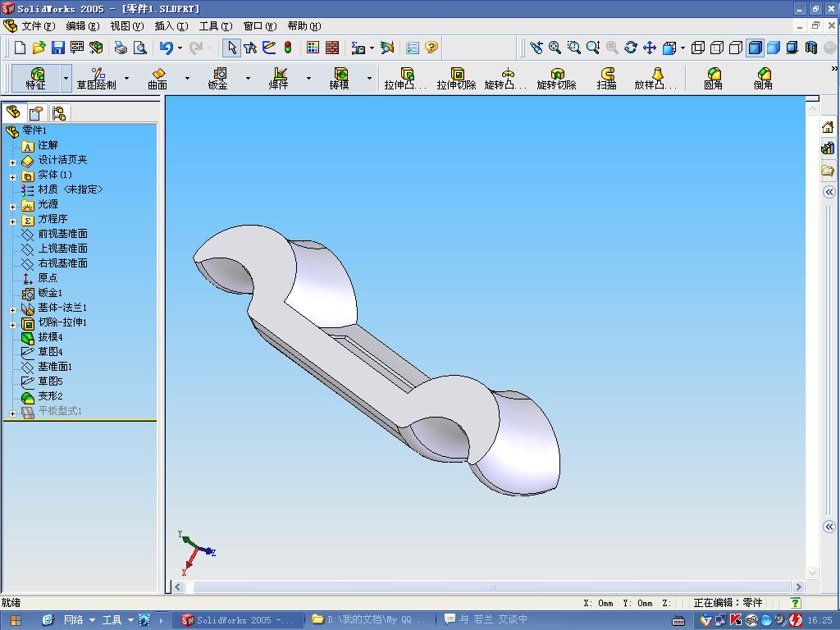Open Print Preview icon

pyautogui.click(x=139, y=48)
